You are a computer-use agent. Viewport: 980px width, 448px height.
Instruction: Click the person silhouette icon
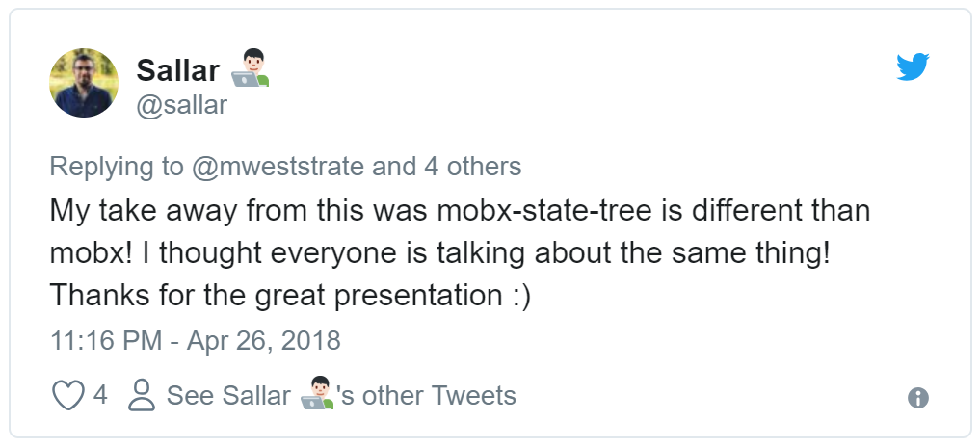[x=143, y=395]
